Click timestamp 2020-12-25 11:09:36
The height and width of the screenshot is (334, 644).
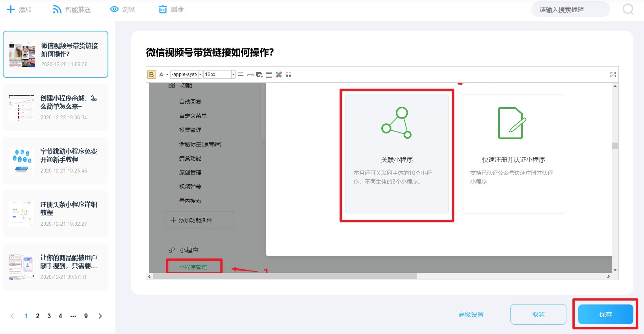64,64
